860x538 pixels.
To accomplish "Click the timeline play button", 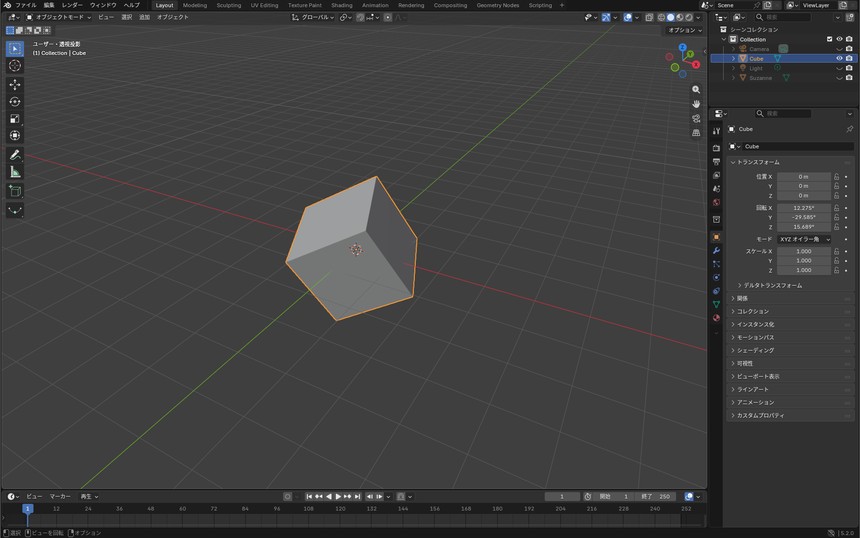I will point(338,496).
